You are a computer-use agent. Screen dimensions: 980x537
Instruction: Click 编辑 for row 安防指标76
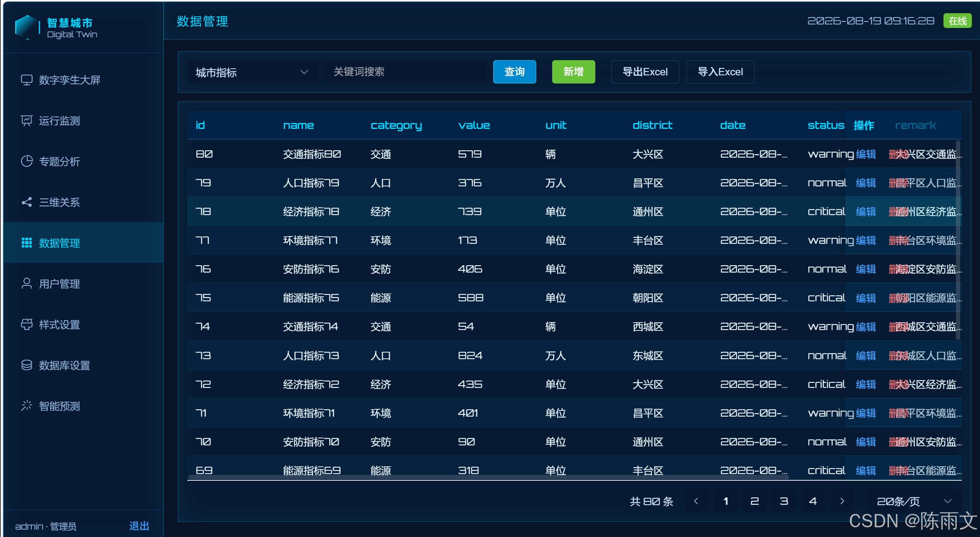pyautogui.click(x=866, y=269)
